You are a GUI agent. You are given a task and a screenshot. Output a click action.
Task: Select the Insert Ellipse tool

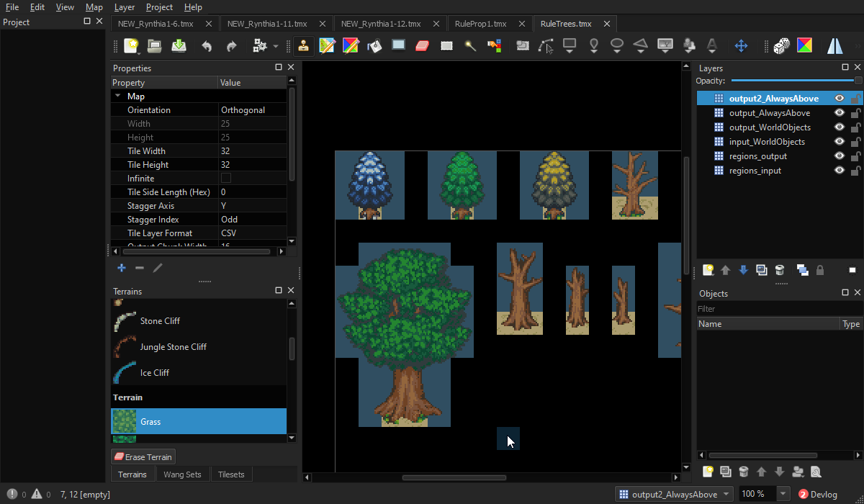617,46
